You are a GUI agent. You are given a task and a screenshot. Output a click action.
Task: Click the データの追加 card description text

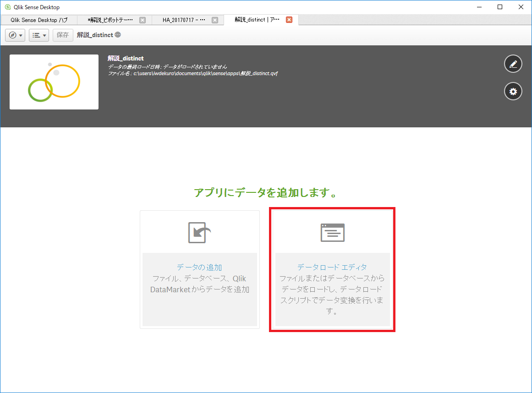pos(199,284)
